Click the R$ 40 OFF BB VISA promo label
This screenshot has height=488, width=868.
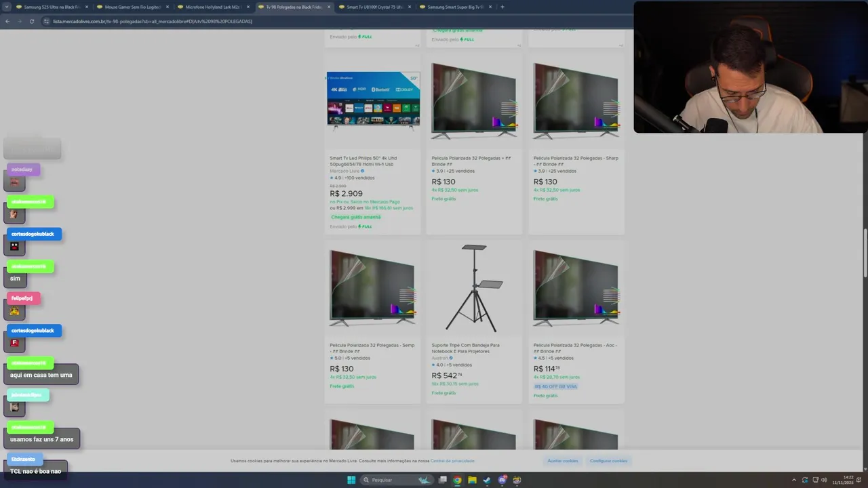click(x=555, y=386)
